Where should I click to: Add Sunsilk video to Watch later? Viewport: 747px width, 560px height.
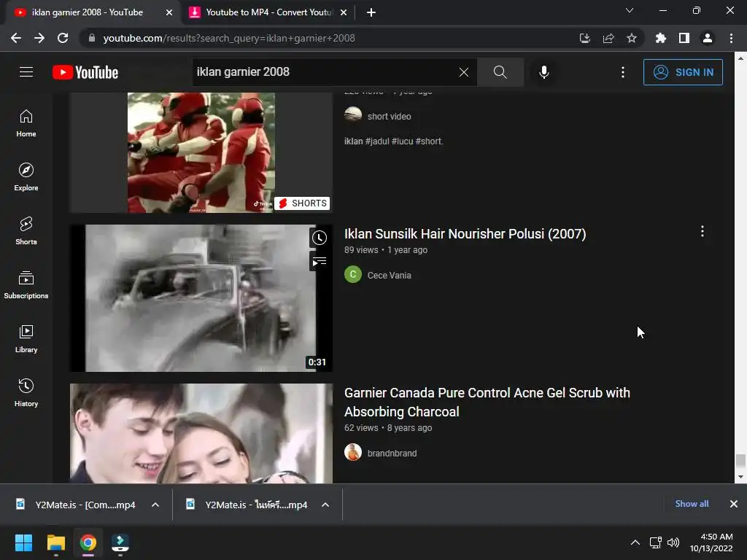point(320,238)
